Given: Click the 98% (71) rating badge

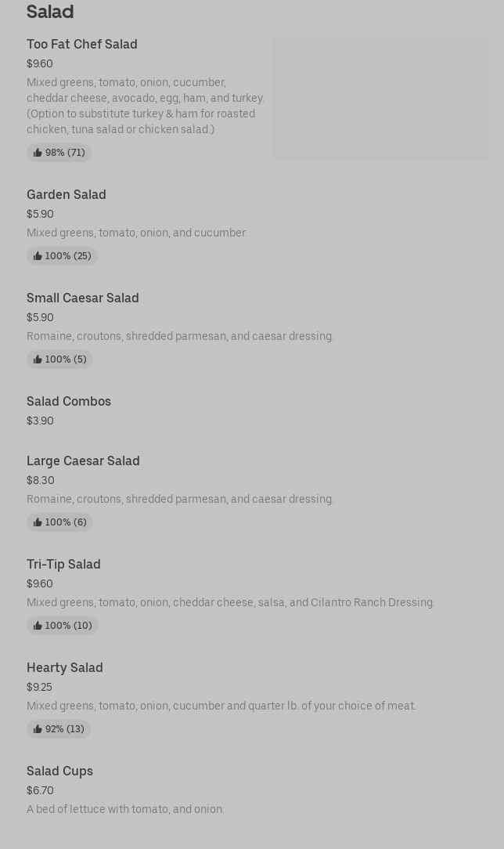Looking at the screenshot, I should (59, 153).
